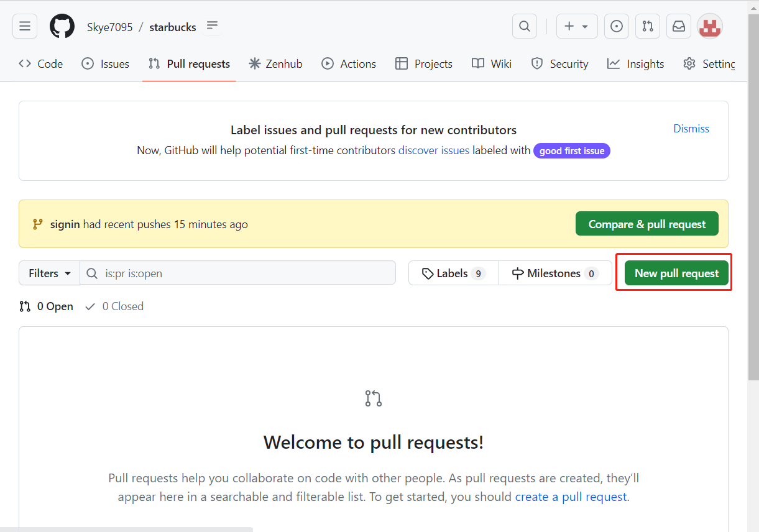This screenshot has width=759, height=532.
Task: Open the notifications inbox icon
Action: 679,26
